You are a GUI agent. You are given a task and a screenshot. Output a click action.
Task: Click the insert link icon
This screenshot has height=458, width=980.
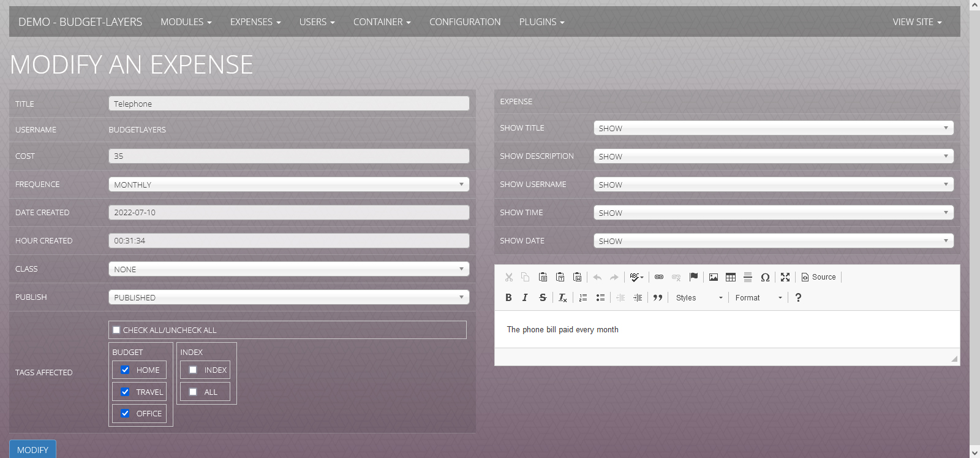click(x=659, y=277)
